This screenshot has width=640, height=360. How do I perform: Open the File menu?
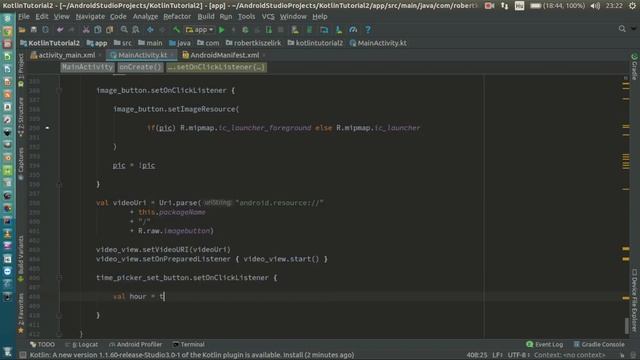pos(24,17)
